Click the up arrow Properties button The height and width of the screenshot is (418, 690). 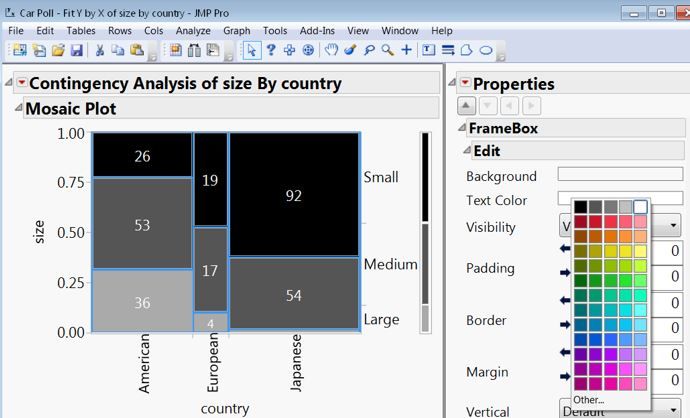[466, 106]
